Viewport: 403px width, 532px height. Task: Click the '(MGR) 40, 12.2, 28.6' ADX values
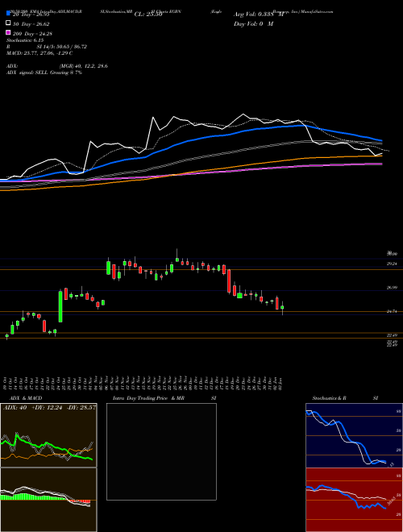pyautogui.click(x=84, y=66)
